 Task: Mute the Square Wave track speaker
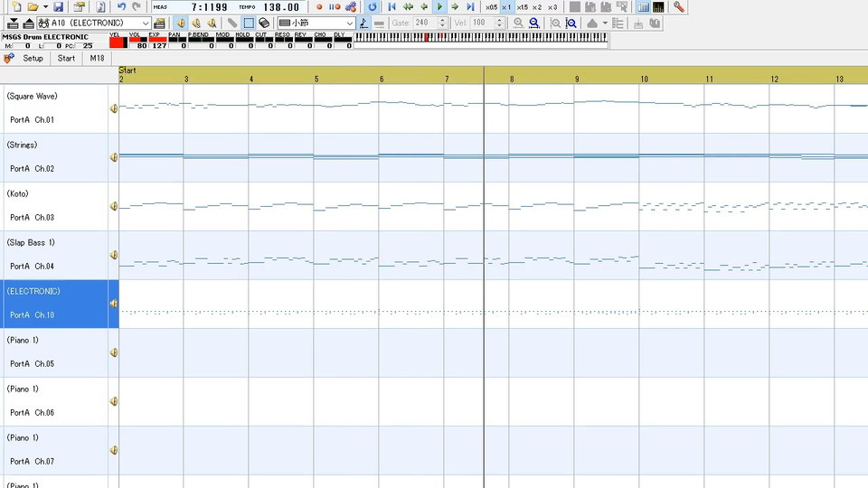pyautogui.click(x=114, y=108)
